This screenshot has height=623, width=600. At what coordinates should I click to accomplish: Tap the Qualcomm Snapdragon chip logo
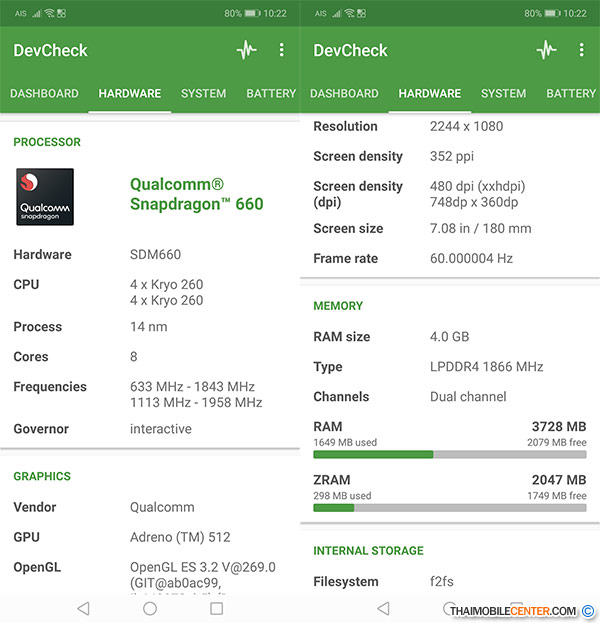click(45, 197)
